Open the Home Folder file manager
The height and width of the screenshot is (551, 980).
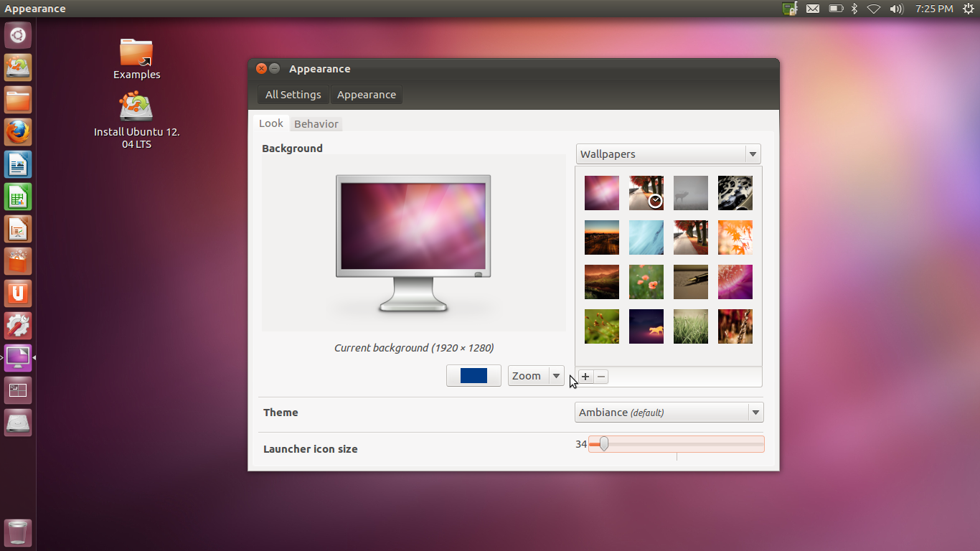point(18,100)
